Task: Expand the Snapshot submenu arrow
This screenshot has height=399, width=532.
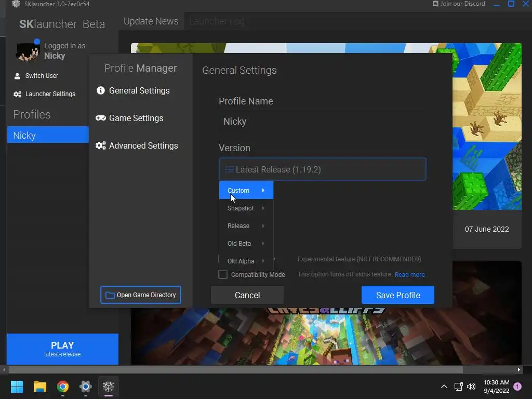Action: (x=263, y=208)
